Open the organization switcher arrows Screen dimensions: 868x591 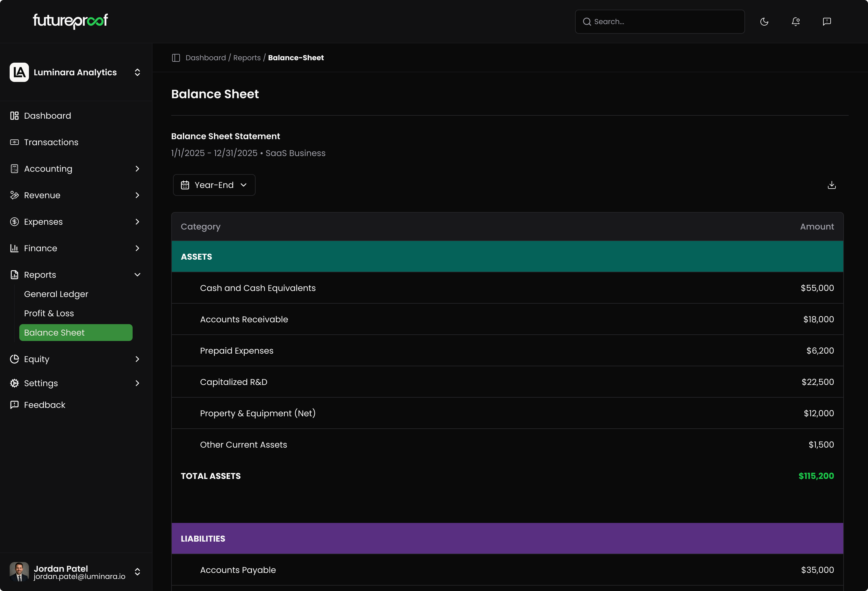point(137,72)
